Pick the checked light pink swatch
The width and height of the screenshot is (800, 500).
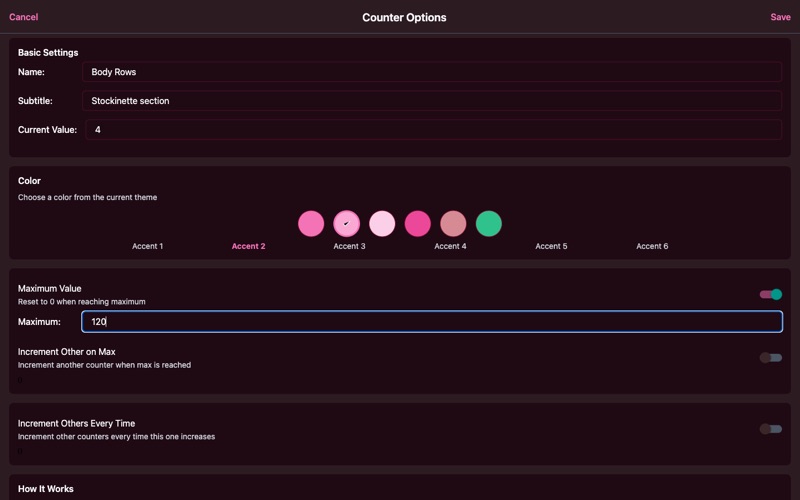(x=346, y=224)
